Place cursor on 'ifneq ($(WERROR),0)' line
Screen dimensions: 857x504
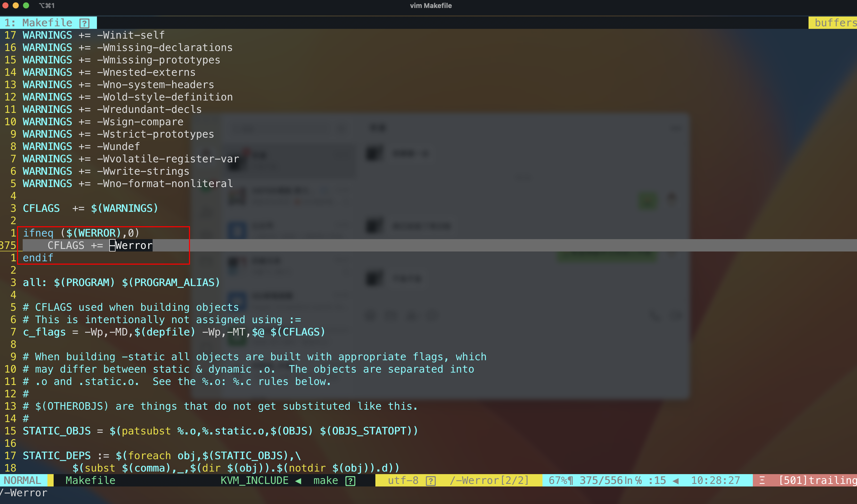click(81, 233)
